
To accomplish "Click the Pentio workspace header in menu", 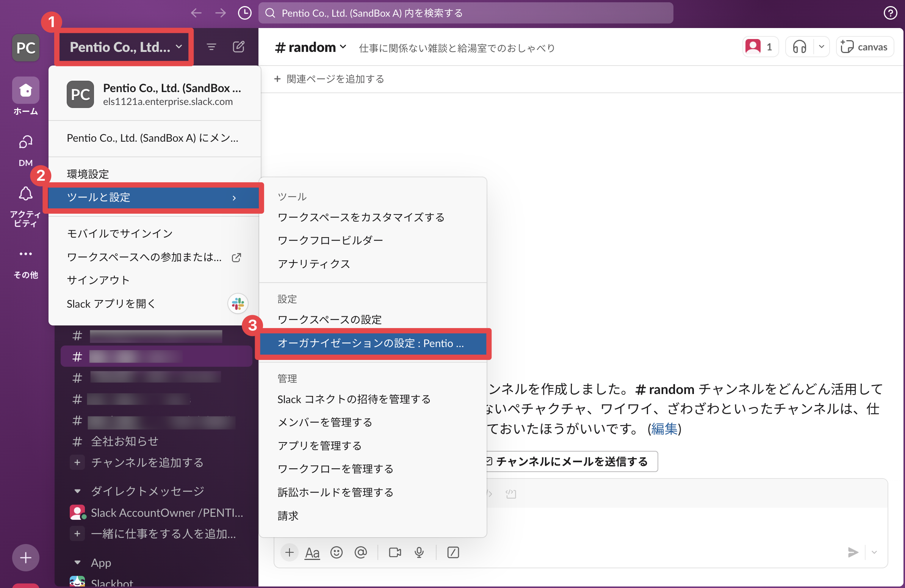I will [x=155, y=94].
